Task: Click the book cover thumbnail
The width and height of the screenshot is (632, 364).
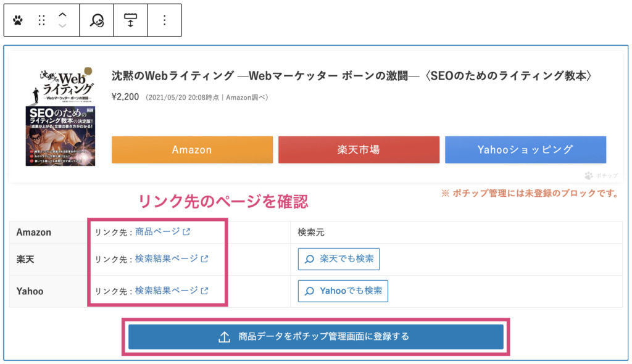Action: click(x=60, y=117)
